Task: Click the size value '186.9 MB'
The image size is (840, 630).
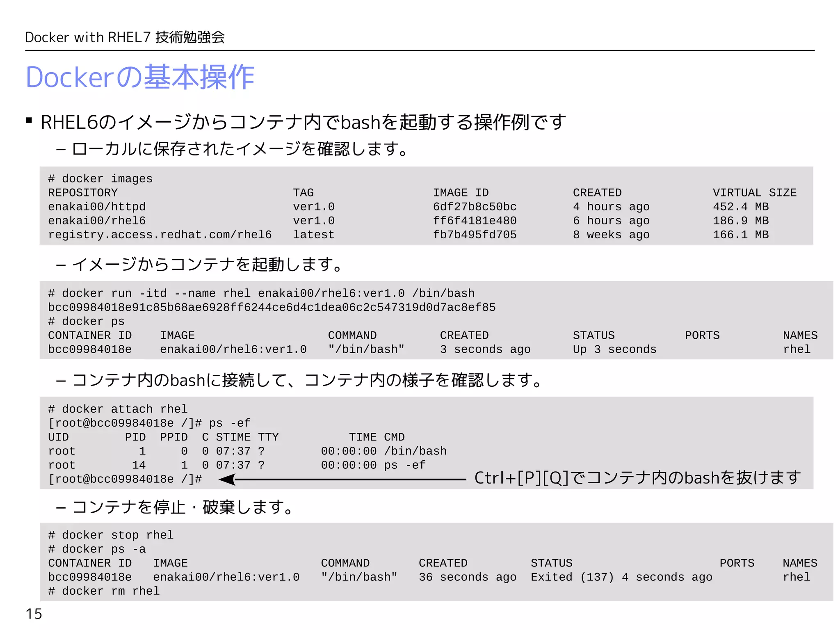Action: (741, 221)
